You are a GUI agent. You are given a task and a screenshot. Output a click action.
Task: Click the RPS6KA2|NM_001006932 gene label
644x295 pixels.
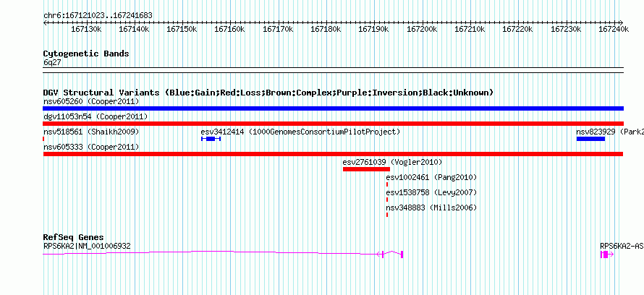87,246
